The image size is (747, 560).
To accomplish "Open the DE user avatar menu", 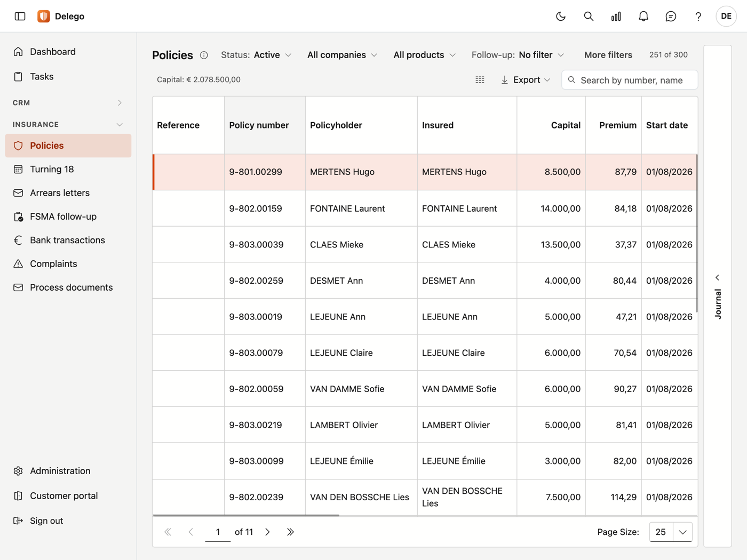I will [726, 16].
